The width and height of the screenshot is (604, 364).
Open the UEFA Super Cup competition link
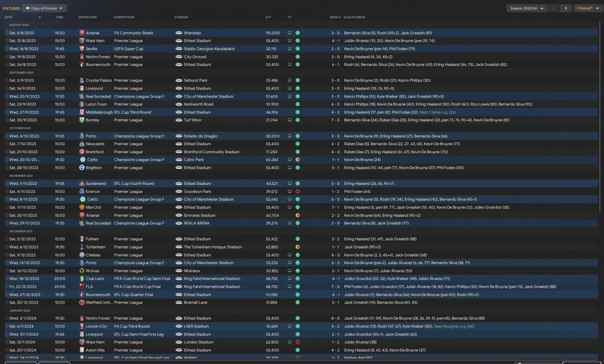click(x=128, y=49)
